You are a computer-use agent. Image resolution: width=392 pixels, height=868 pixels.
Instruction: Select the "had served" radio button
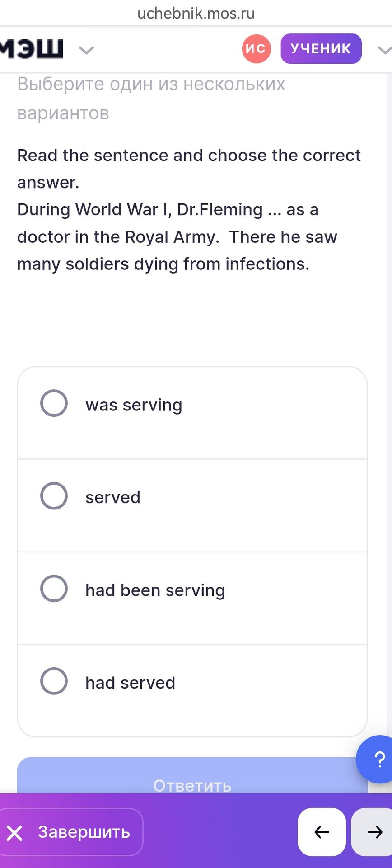(x=54, y=681)
